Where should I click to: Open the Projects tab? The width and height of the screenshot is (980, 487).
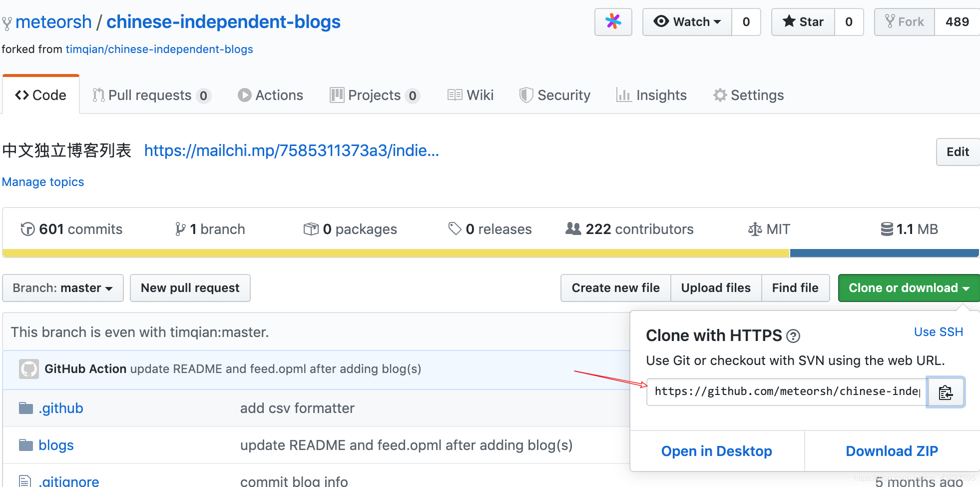coord(375,95)
